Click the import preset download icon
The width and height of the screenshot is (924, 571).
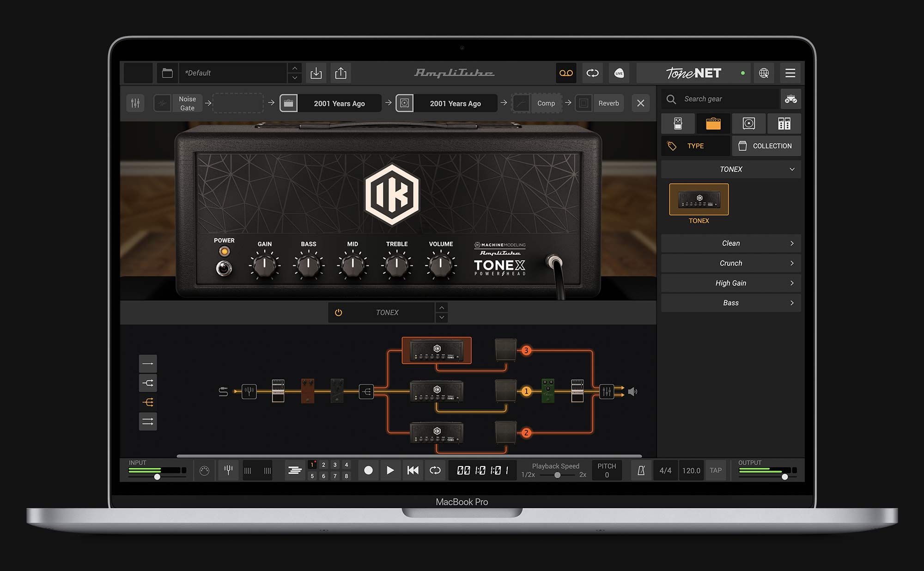point(316,73)
